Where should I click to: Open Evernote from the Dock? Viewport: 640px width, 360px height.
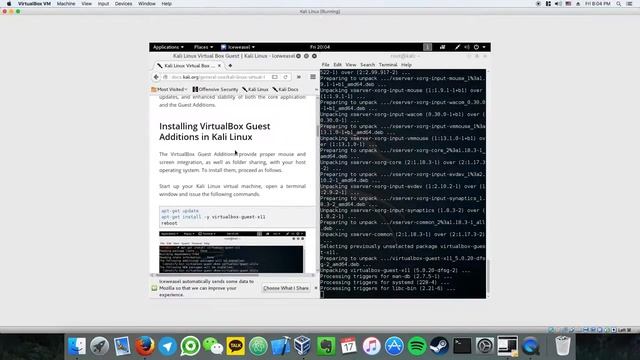click(326, 346)
